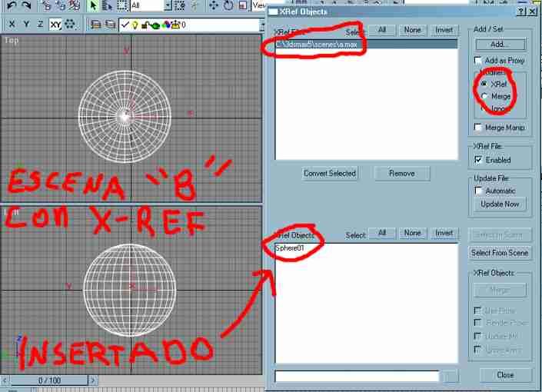Click the time slider right arrow

point(93,380)
